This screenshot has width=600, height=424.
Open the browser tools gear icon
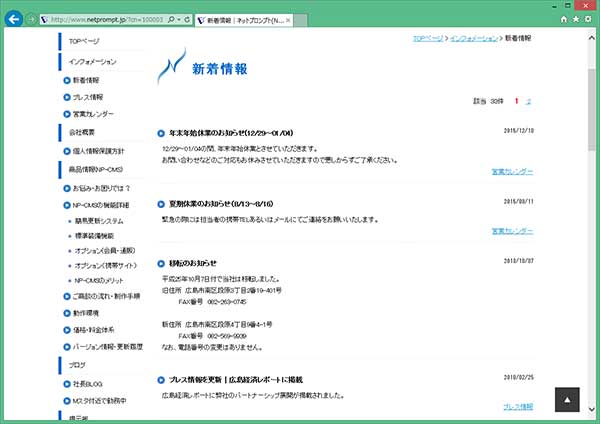coord(588,19)
